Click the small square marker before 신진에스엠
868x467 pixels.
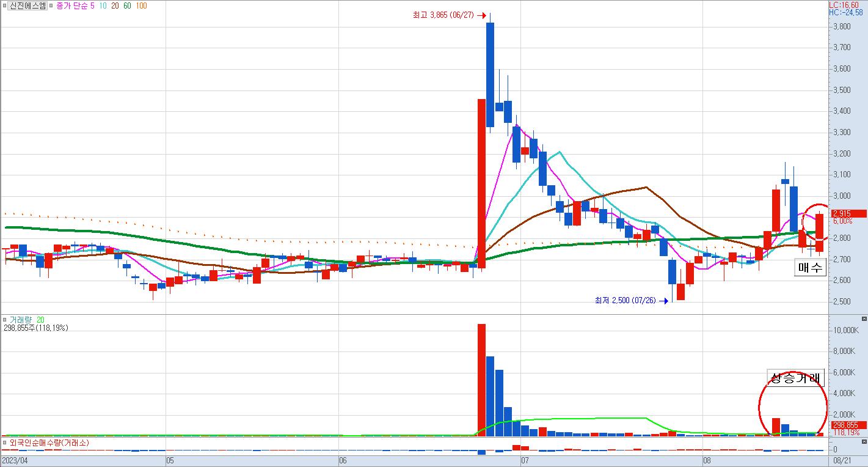coord(4,6)
